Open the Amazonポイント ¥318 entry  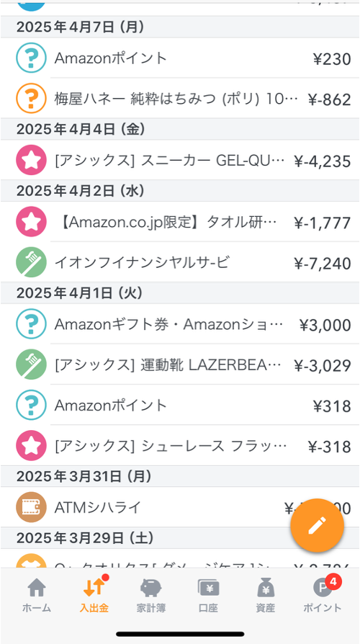(x=180, y=406)
